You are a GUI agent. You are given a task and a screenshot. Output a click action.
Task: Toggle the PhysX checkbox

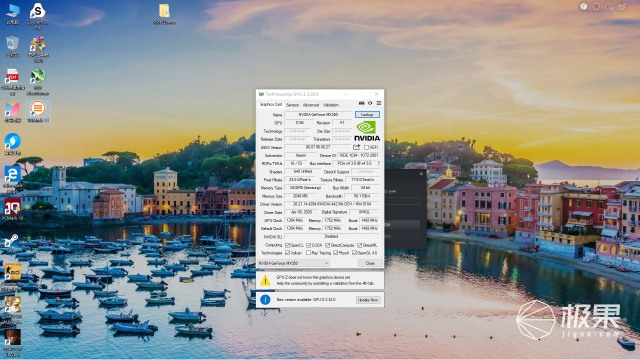[336, 253]
